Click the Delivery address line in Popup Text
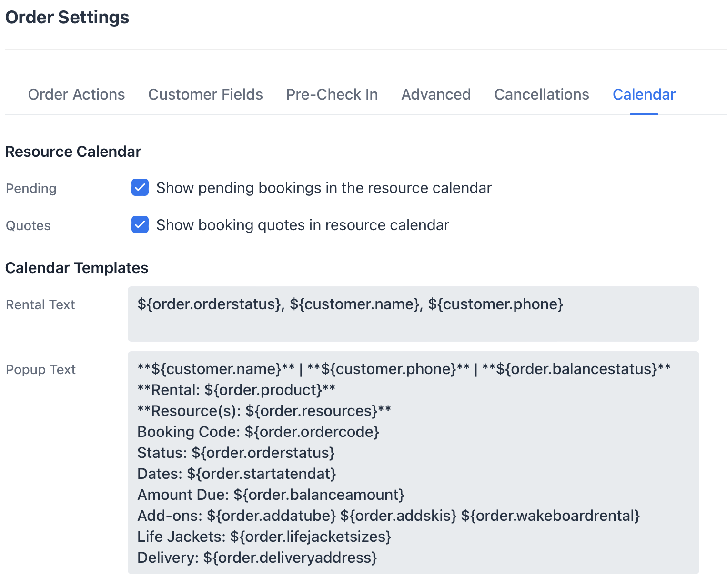727x588 pixels. 257,558
